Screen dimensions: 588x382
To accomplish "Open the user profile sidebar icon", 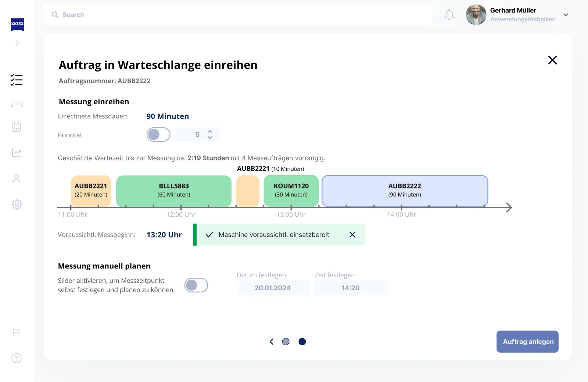I will tap(17, 178).
